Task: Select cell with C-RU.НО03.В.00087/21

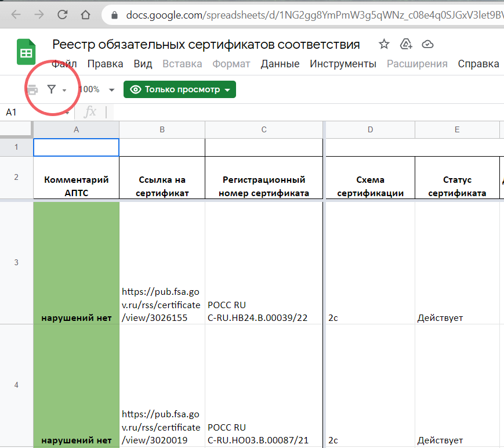Action: tap(264, 385)
